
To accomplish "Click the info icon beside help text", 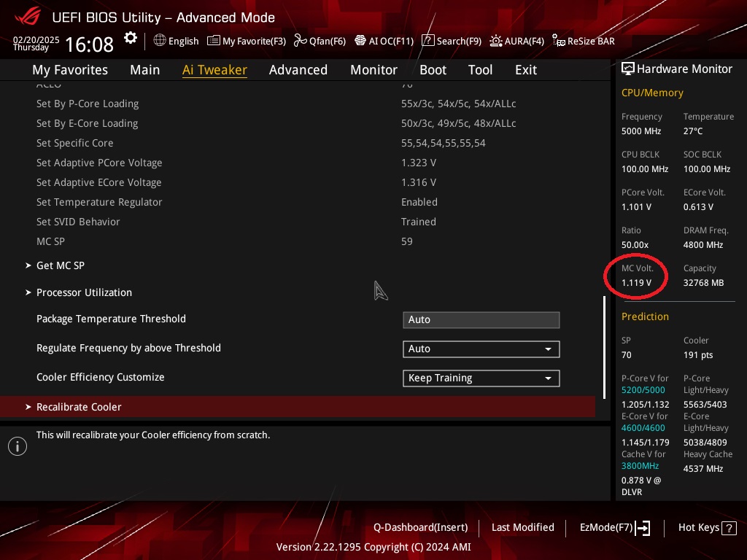I will pos(18,446).
